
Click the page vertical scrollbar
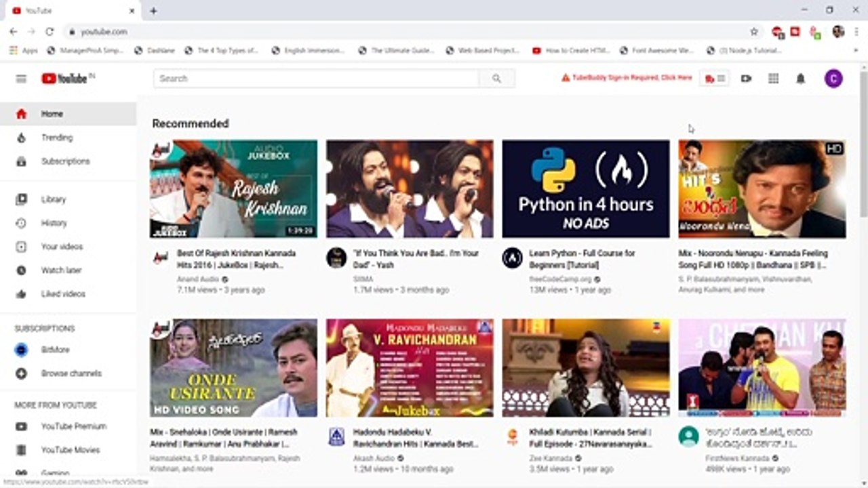point(863,146)
